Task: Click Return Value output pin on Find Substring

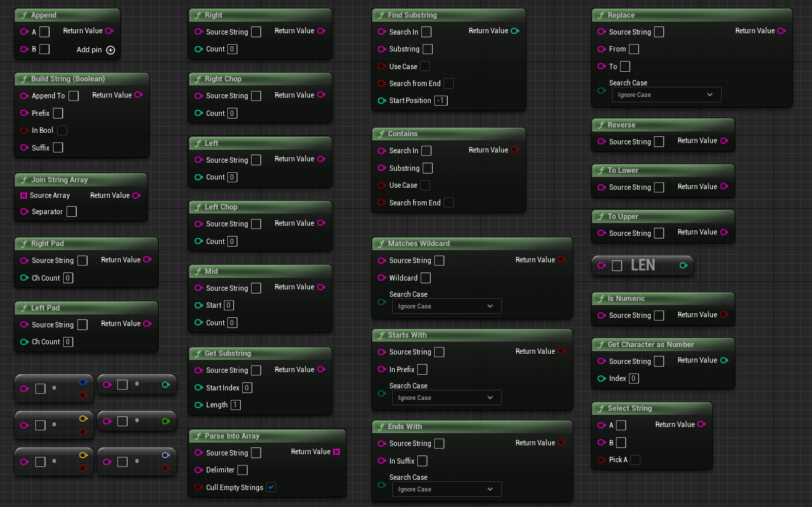Action: (515, 31)
